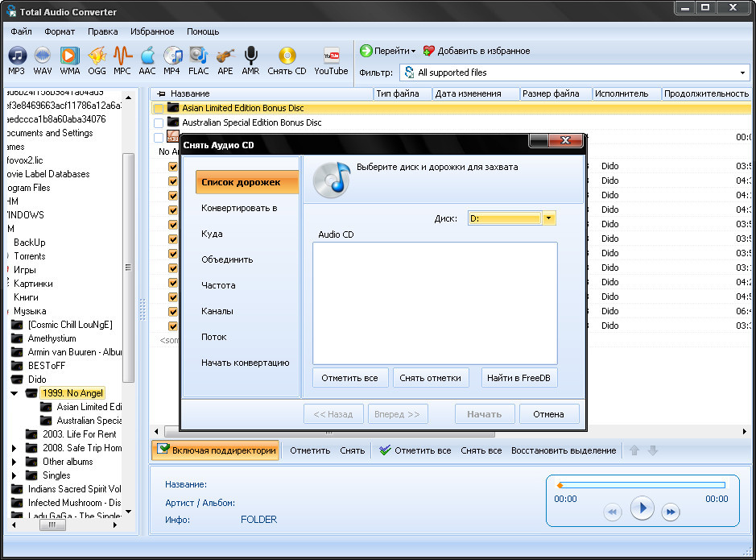
Task: Open the YouTube download tool
Action: click(x=331, y=56)
